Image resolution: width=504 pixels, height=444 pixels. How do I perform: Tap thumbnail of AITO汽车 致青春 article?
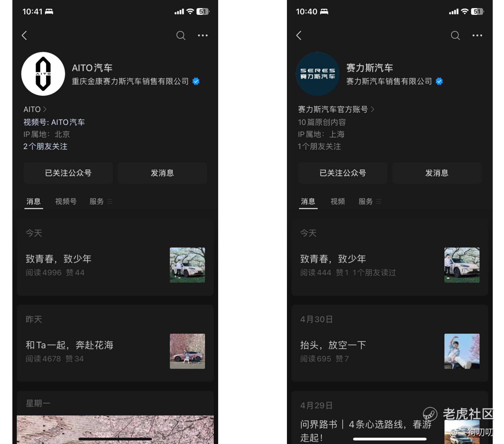coord(187,265)
